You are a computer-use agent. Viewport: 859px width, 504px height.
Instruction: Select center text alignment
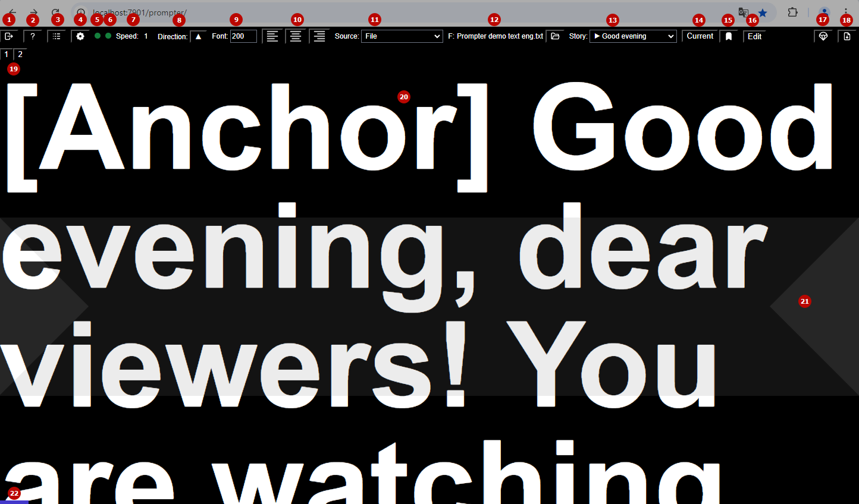click(x=296, y=36)
